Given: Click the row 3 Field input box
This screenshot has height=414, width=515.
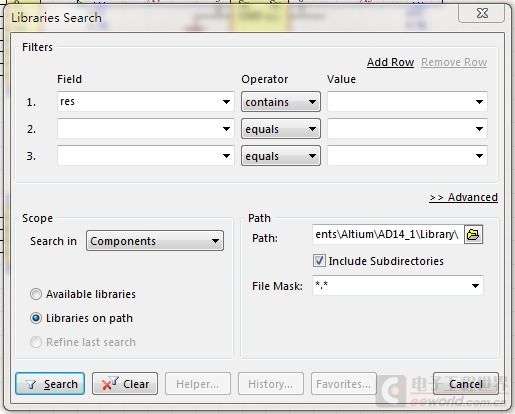Looking at the screenshot, I should pyautogui.click(x=145, y=156).
